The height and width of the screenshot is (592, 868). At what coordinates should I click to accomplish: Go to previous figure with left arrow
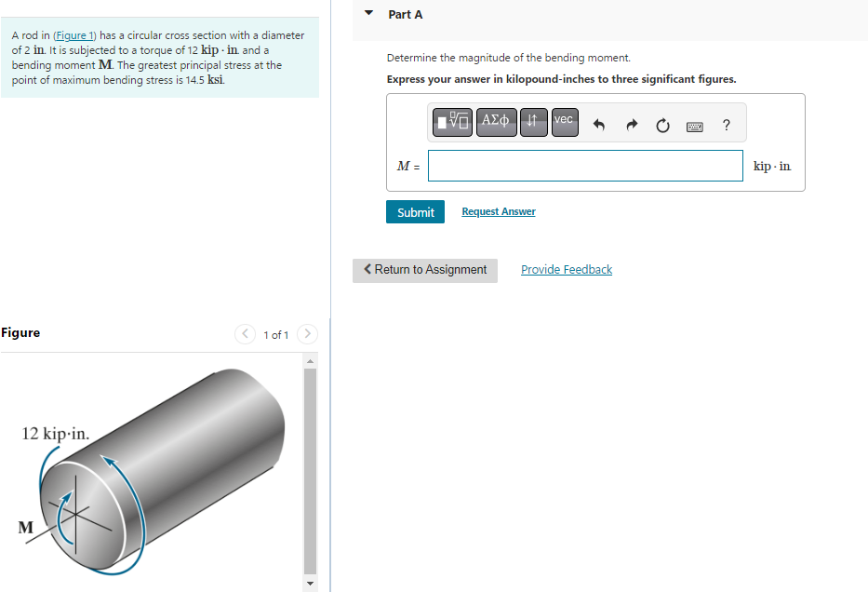click(244, 334)
